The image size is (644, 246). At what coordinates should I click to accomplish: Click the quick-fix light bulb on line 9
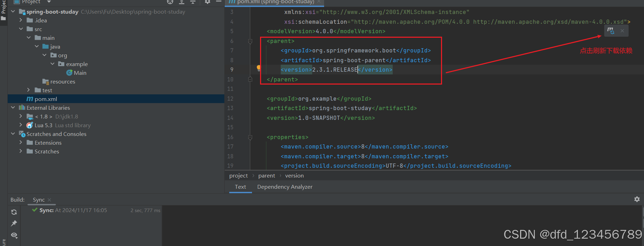258,68
